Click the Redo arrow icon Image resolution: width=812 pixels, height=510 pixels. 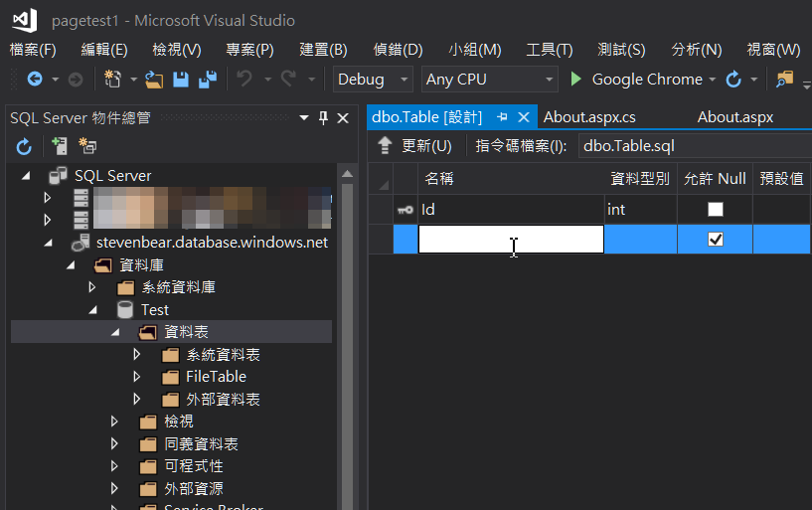pyautogui.click(x=288, y=80)
